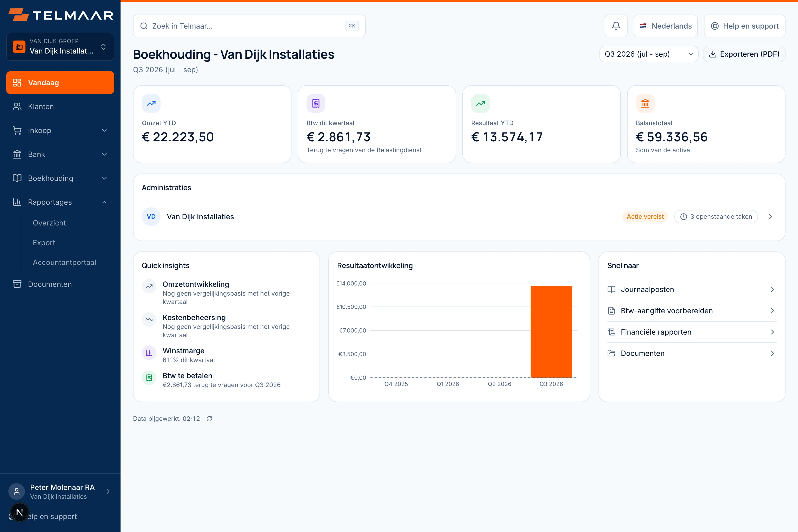Click the Bank building icon in sidebar
The width and height of the screenshot is (798, 532).
tap(17, 154)
